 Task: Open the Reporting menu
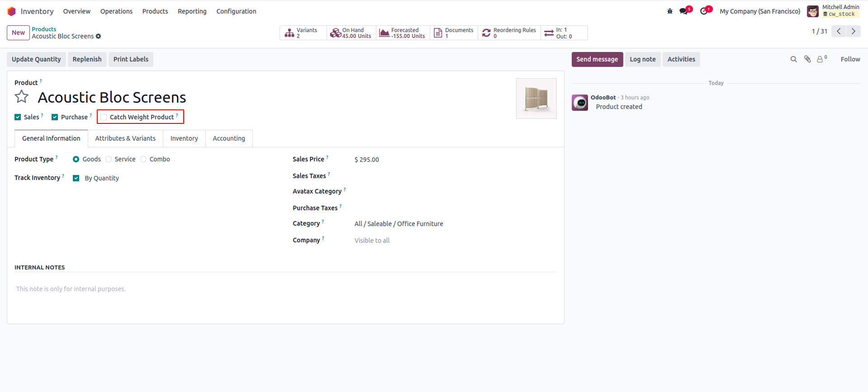click(x=192, y=11)
